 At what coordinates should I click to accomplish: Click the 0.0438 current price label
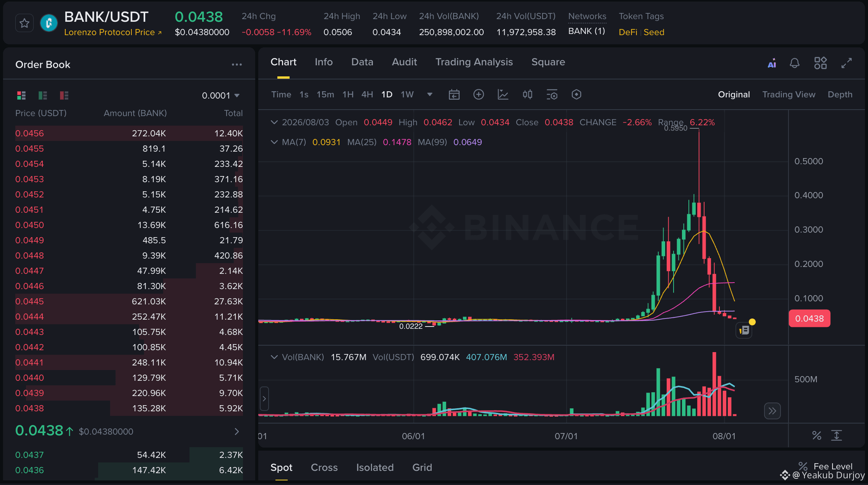pyautogui.click(x=810, y=318)
